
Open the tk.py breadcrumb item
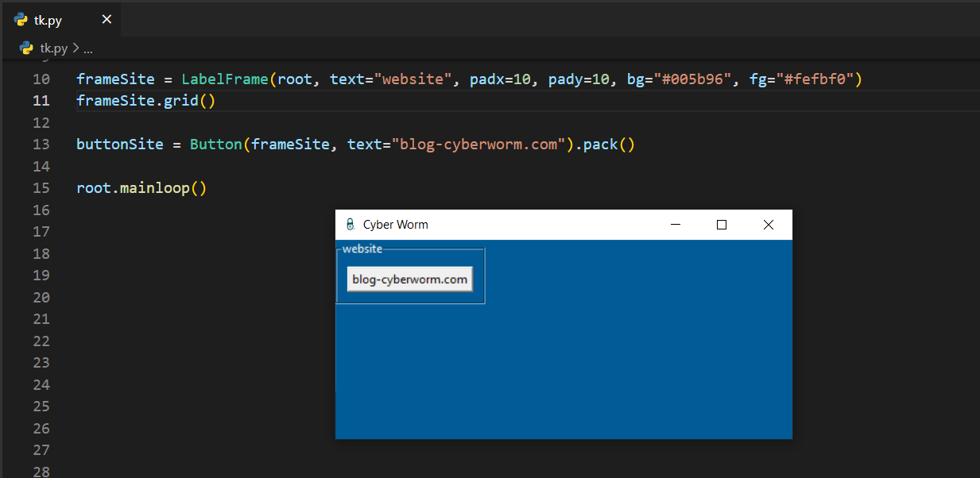54,48
